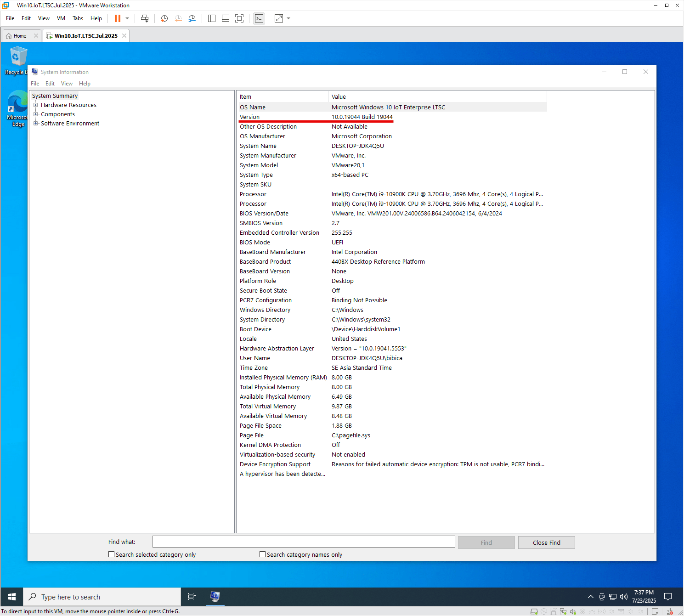Open VMware View menu
The width and height of the screenshot is (684, 616).
44,18
